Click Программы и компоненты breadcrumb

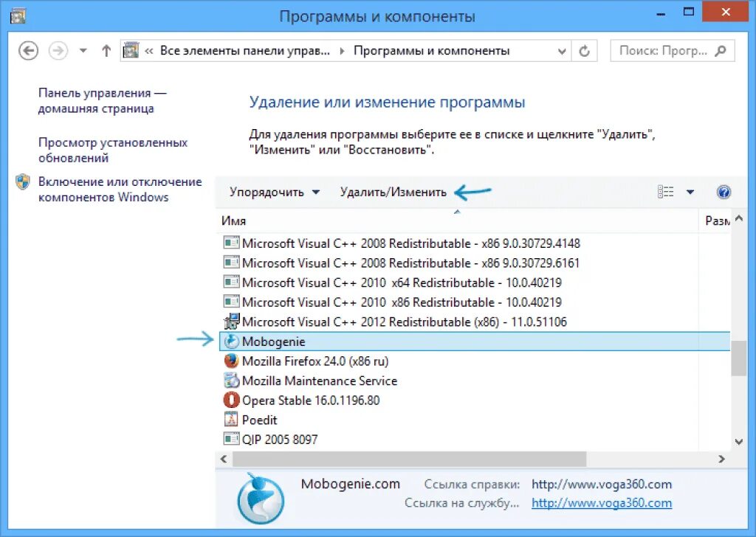pyautogui.click(x=431, y=51)
